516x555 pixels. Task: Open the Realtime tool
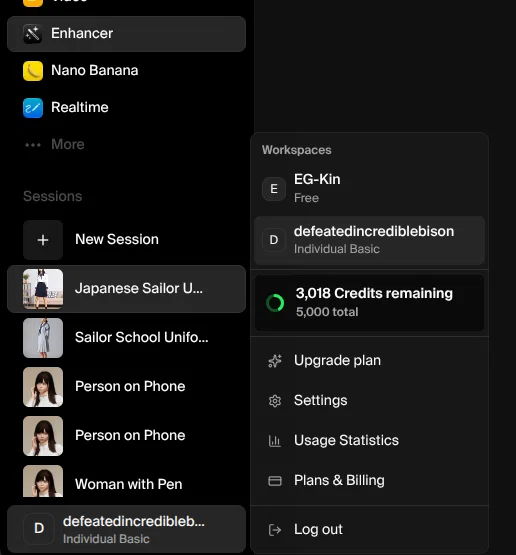tap(126, 108)
